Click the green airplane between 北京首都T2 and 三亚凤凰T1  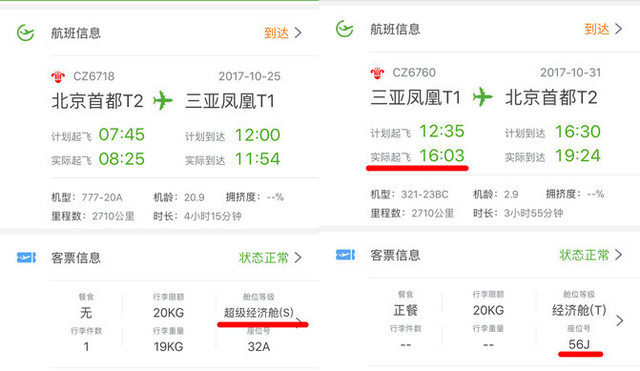[x=163, y=100]
